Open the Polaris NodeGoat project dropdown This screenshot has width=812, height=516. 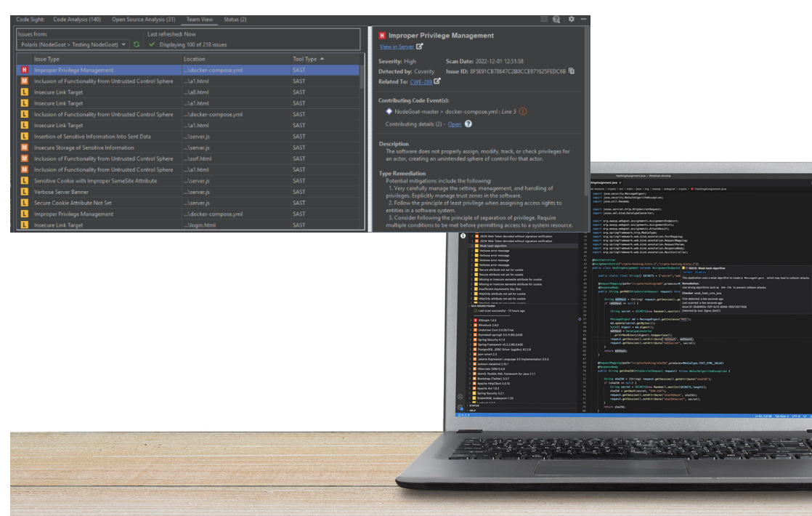tap(73, 44)
